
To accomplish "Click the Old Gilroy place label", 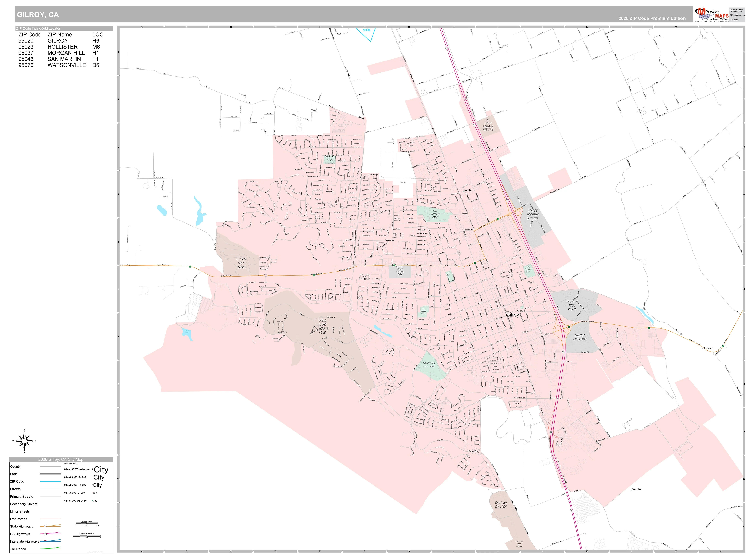I will [707, 348].
